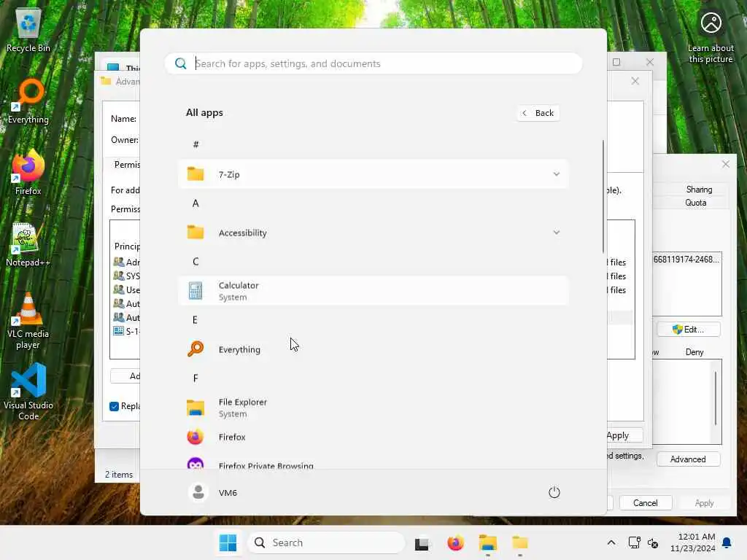
Task: Select the E letter index header
Action: [195, 320]
